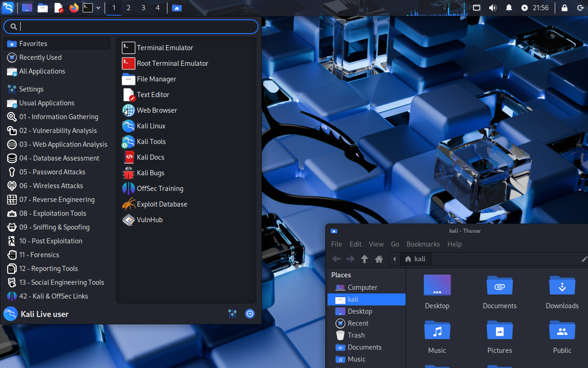Open terminal launcher in the top panel

pyautogui.click(x=88, y=8)
